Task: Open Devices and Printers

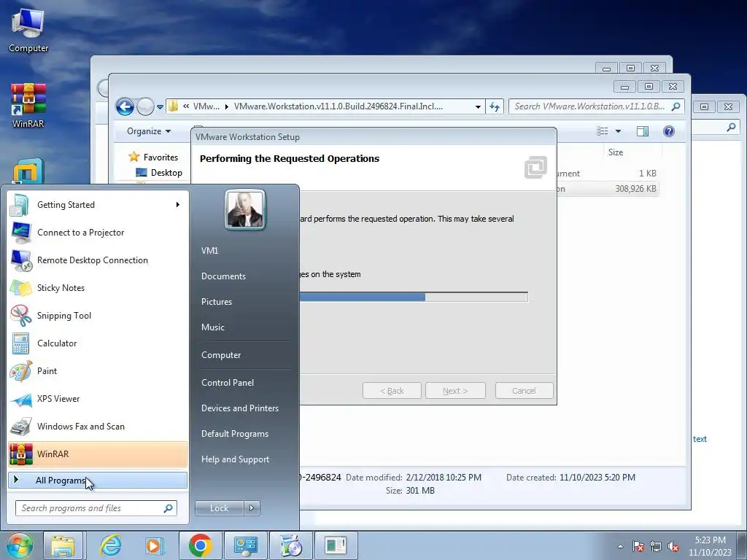Action: (x=240, y=408)
